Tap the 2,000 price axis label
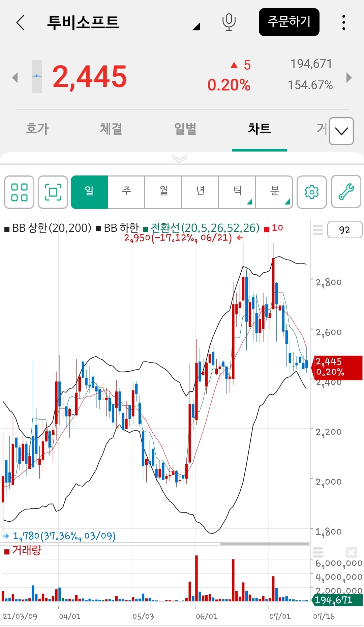Screen dimensions: 364x627 329,482
